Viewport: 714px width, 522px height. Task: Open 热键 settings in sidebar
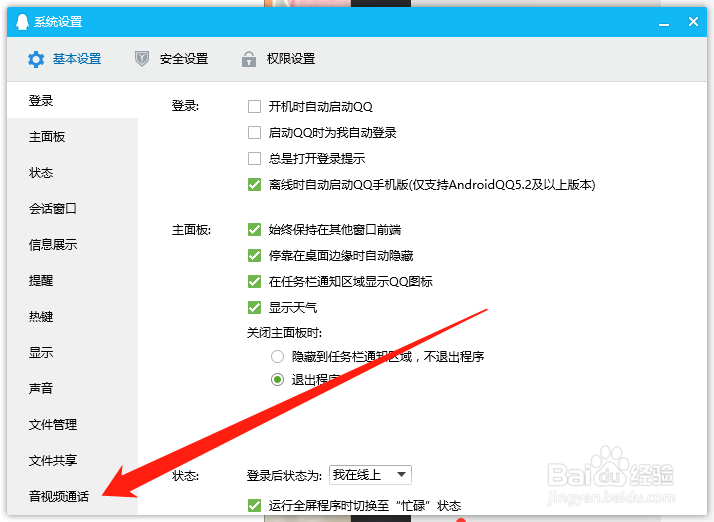pos(72,317)
